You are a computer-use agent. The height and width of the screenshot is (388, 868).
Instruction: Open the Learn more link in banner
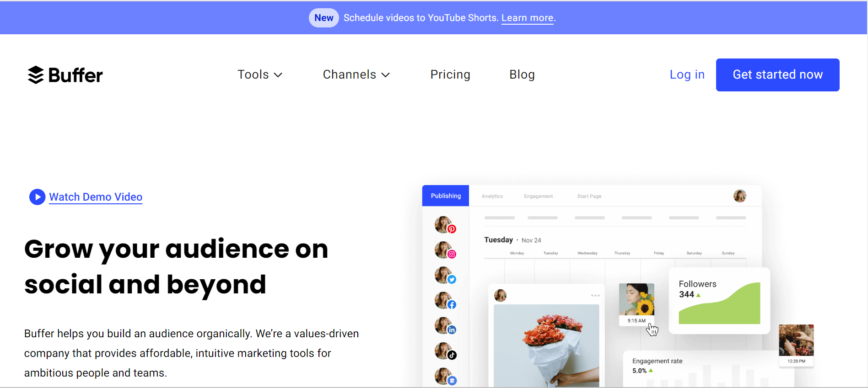coord(528,18)
